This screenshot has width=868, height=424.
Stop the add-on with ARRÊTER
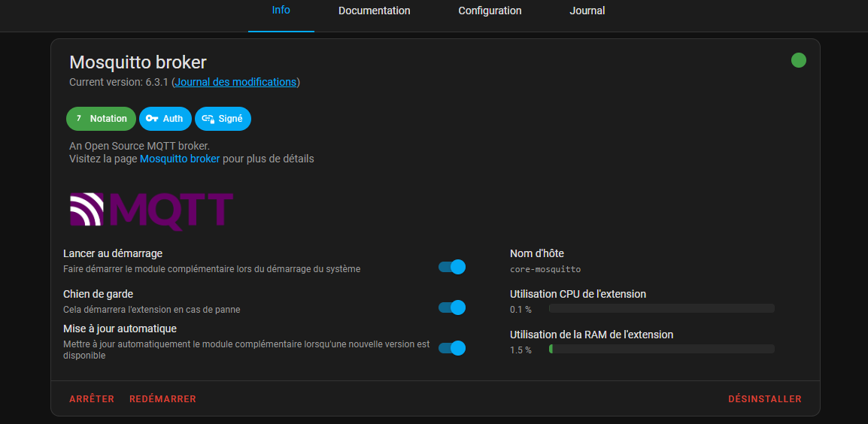tap(92, 399)
